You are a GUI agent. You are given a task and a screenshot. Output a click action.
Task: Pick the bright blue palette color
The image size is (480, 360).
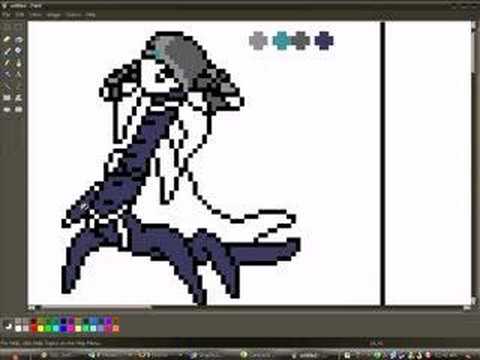coord(63,329)
